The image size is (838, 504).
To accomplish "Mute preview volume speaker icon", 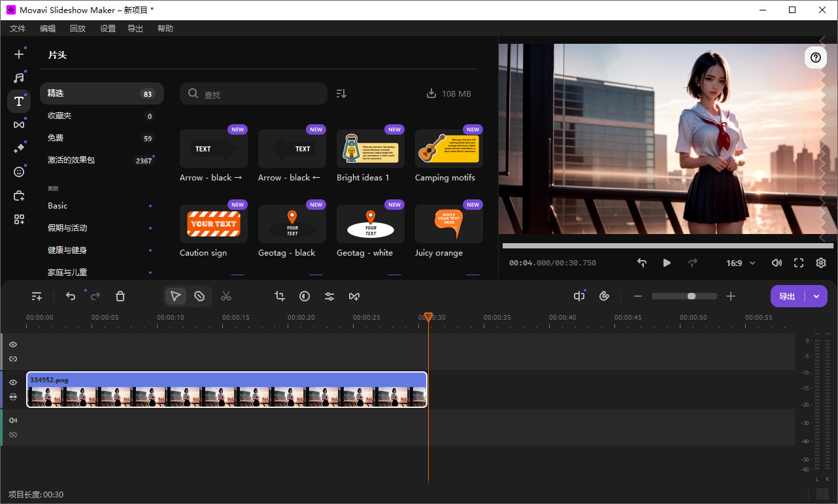I will tap(777, 263).
